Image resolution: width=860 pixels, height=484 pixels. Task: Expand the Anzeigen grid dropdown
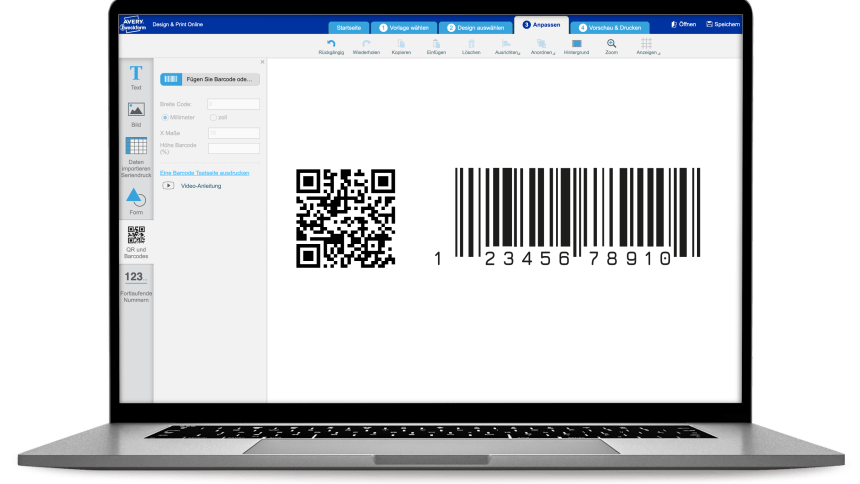647,46
